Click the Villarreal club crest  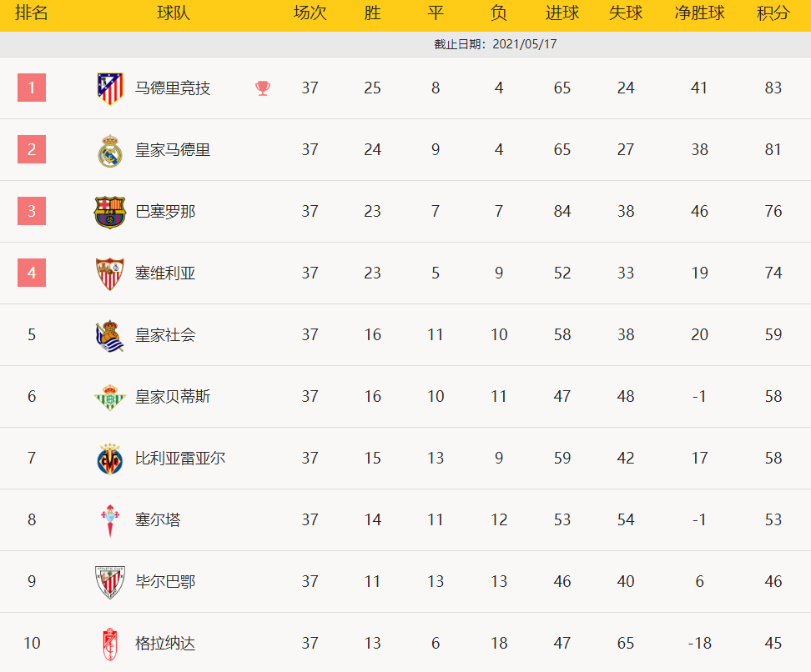coord(109,459)
